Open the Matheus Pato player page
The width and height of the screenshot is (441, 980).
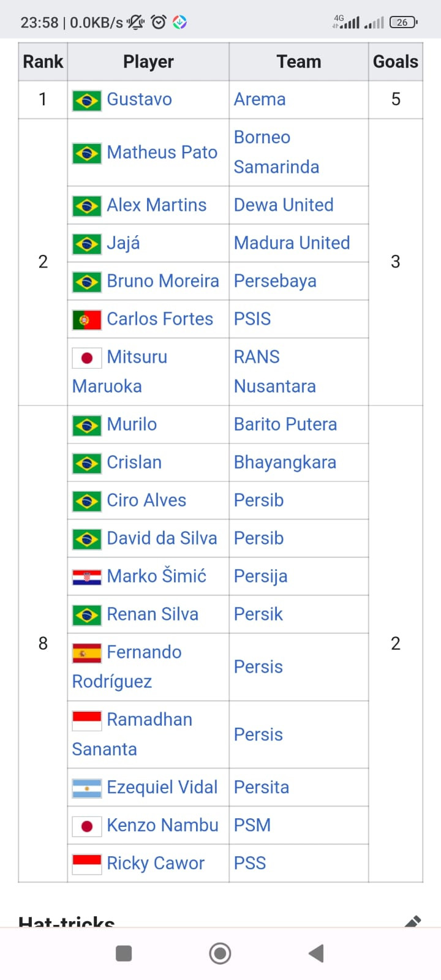[x=162, y=152]
